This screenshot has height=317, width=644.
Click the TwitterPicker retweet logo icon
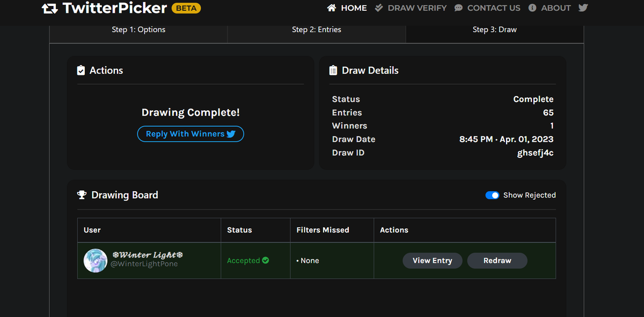point(50,9)
